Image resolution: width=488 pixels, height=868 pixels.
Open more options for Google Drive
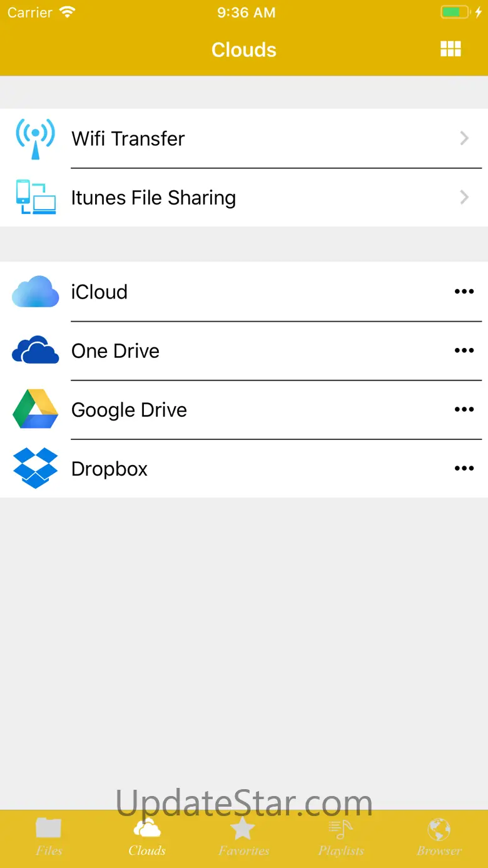tap(464, 409)
